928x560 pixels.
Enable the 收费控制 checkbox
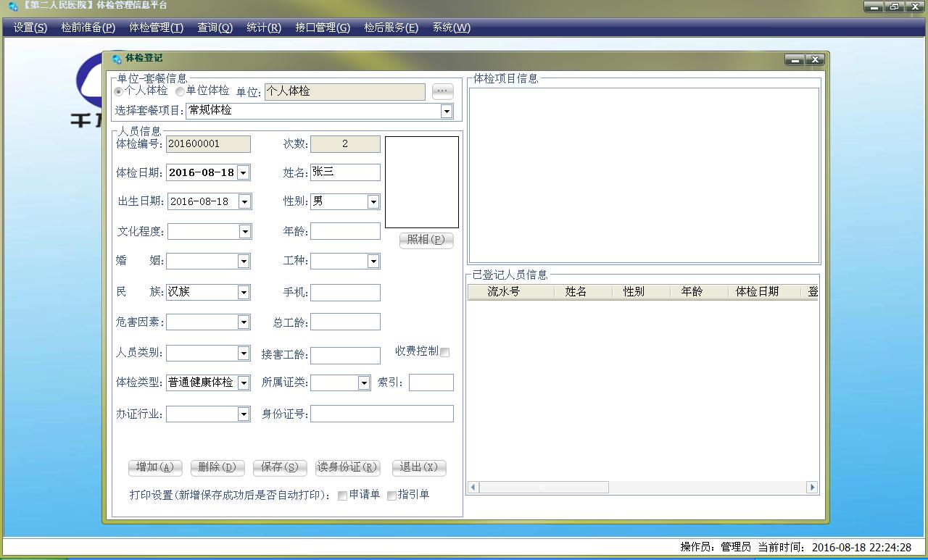[x=445, y=352]
